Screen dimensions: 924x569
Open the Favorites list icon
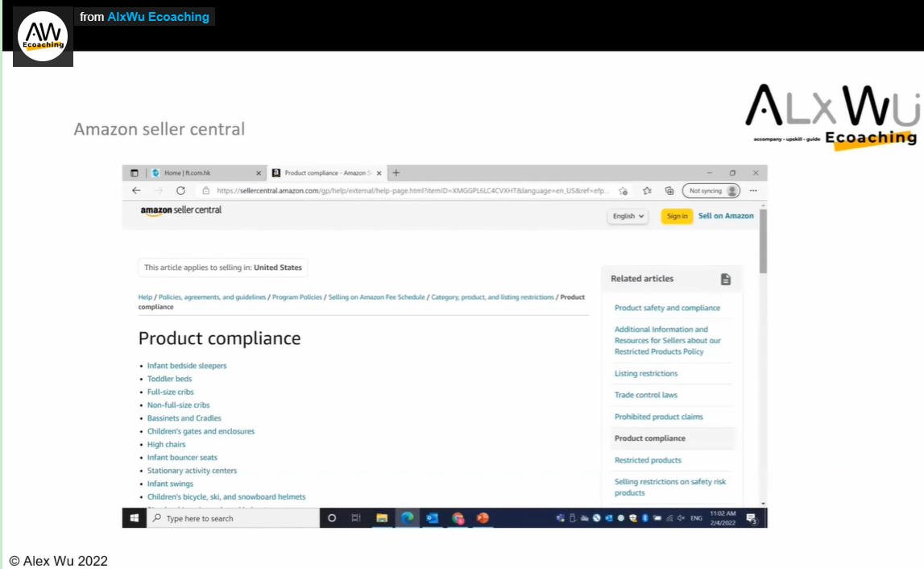point(647,190)
